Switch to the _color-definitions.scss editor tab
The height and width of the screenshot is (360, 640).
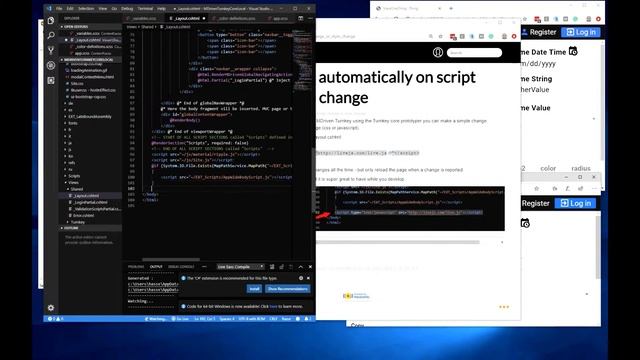click(236, 18)
